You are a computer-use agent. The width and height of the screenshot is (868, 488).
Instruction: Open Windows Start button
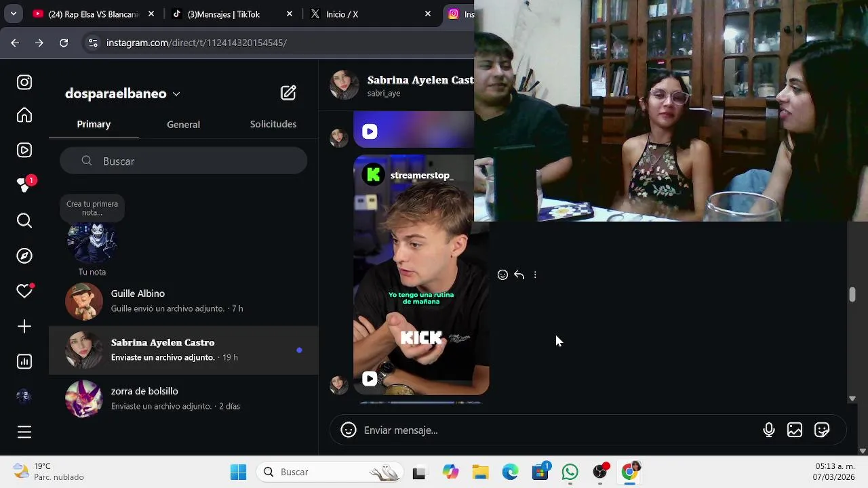239,472
